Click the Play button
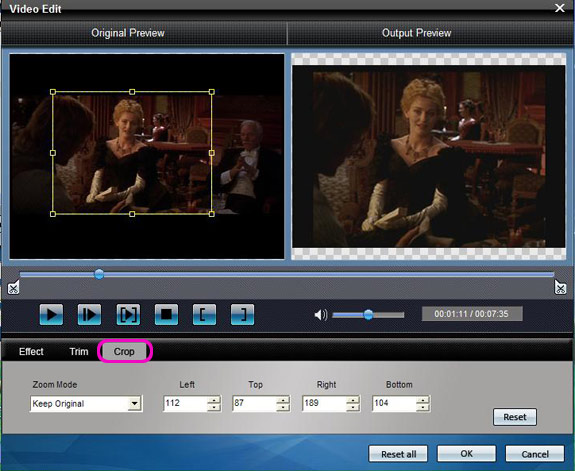 click(x=51, y=314)
